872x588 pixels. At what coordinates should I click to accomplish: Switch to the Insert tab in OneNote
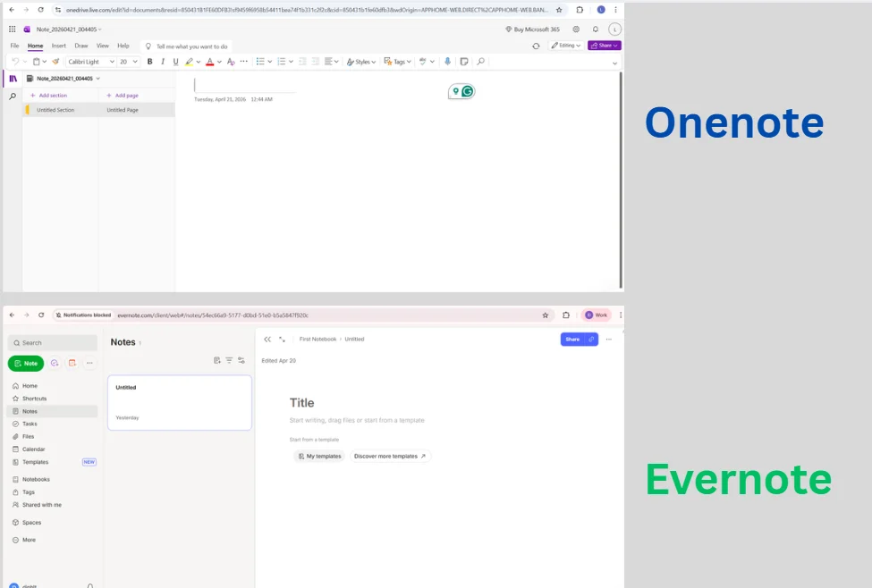click(58, 46)
